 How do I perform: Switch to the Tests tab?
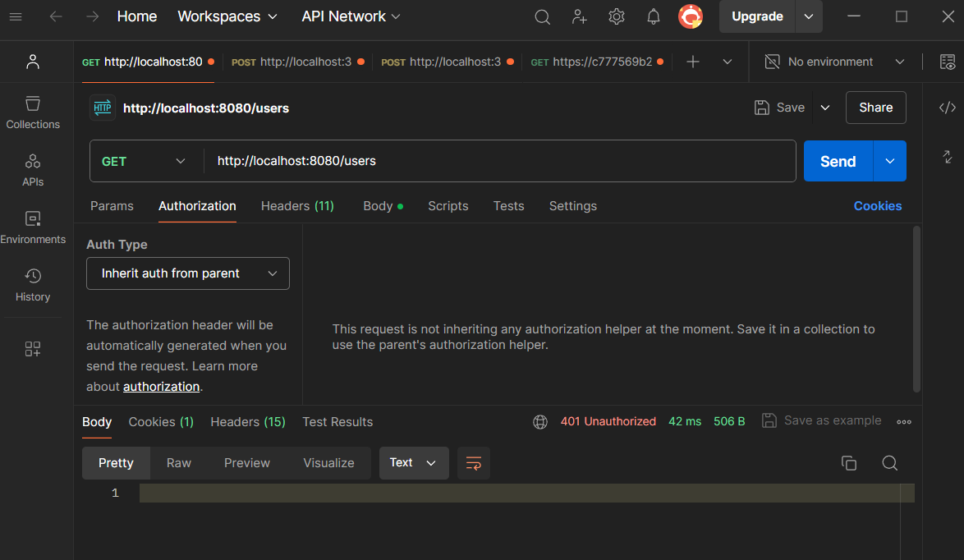[x=508, y=206]
